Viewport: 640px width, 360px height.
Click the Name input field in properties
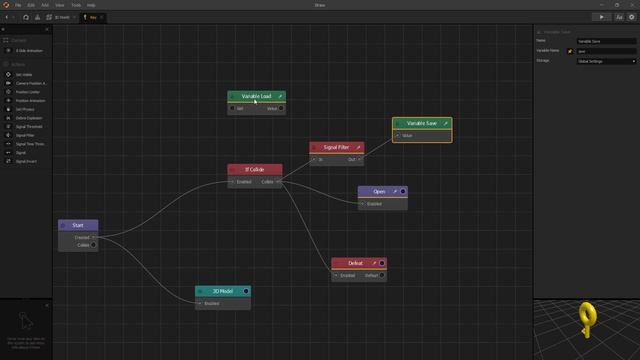pyautogui.click(x=606, y=41)
